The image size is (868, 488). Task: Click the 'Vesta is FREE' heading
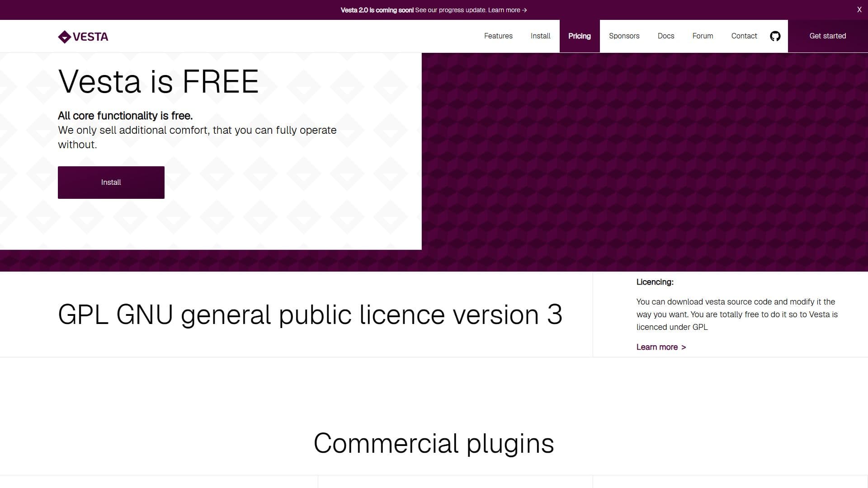158,82
